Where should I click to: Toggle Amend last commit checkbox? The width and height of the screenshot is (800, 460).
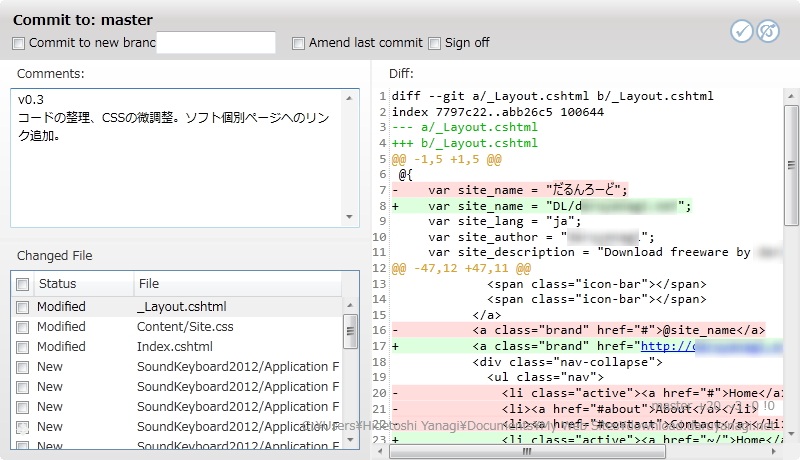click(298, 43)
